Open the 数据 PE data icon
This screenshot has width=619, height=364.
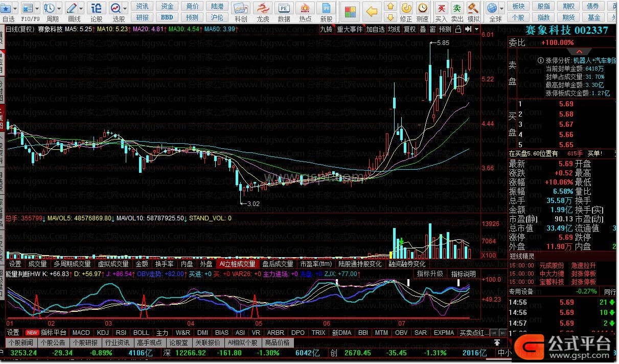tap(284, 9)
